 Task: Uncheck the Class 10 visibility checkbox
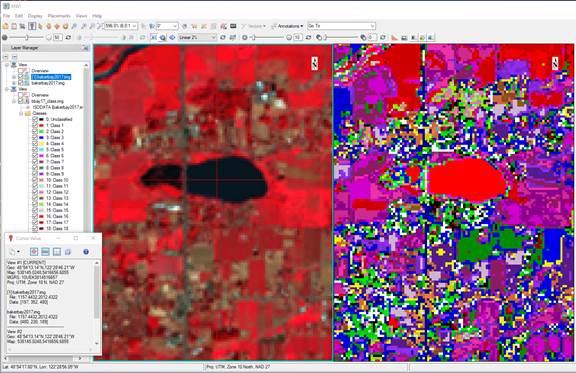click(35, 180)
